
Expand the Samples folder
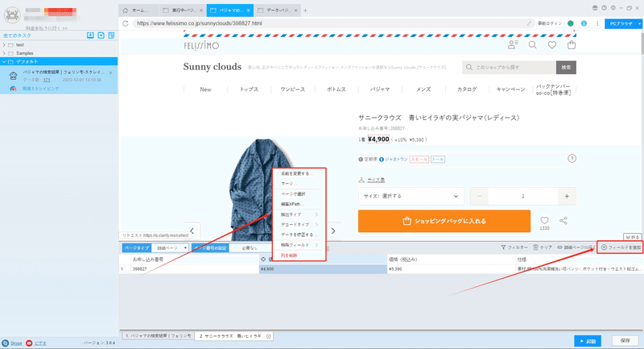[4, 53]
